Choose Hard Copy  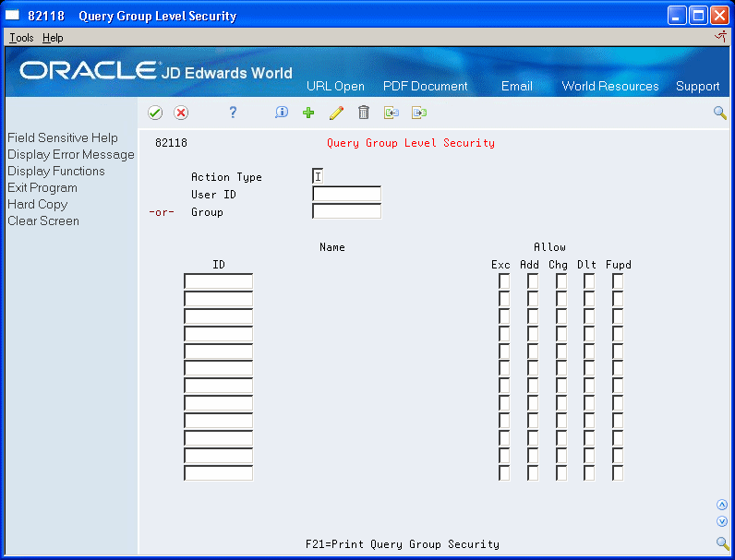[38, 205]
